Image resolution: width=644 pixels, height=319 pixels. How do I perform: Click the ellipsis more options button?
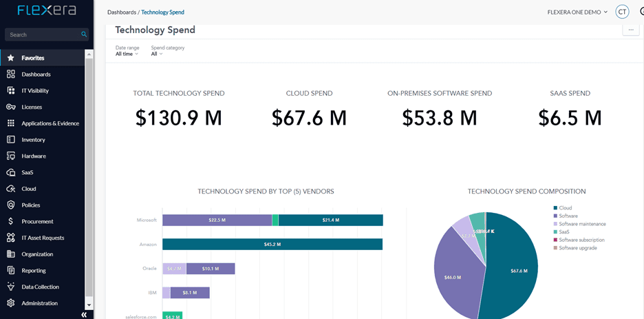click(631, 30)
